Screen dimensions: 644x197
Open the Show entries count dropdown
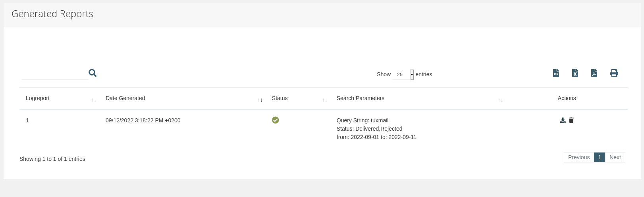(403, 74)
